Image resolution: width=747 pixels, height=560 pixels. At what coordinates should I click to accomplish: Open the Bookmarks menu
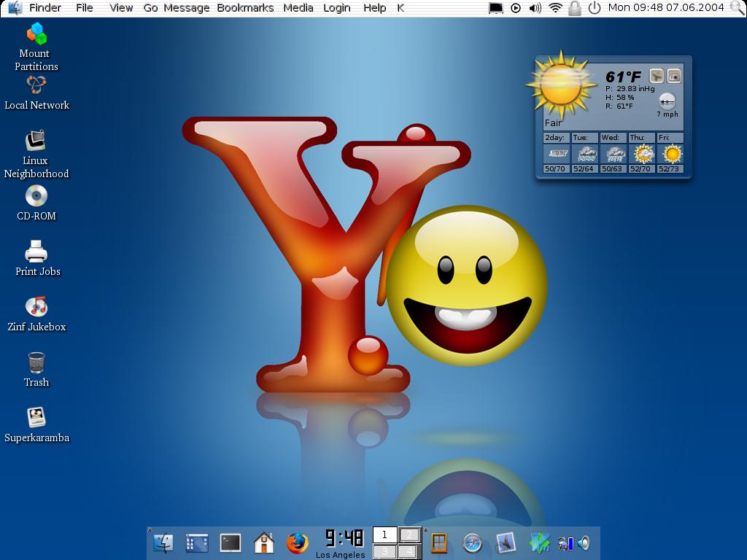(245, 8)
